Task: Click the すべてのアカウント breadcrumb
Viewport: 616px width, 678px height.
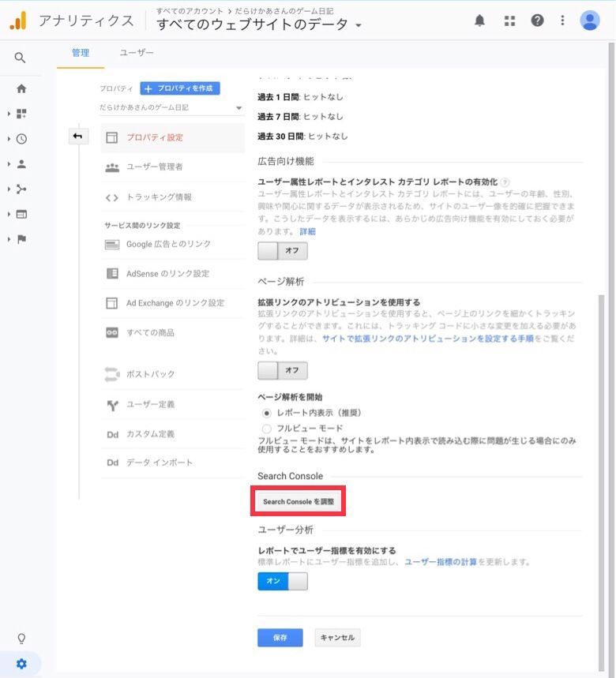Action: point(190,11)
